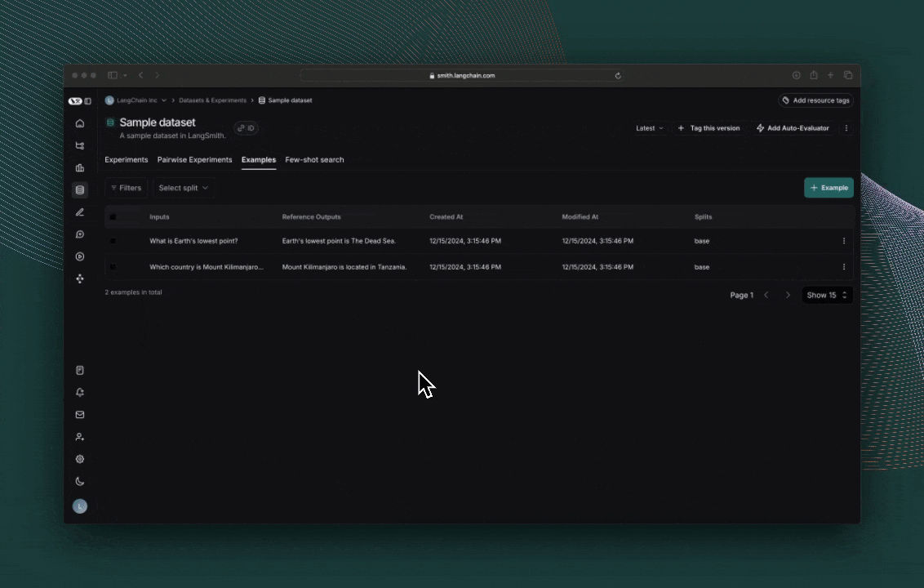The height and width of the screenshot is (588, 924).
Task: Open notifications via the bell icon
Action: click(x=79, y=392)
